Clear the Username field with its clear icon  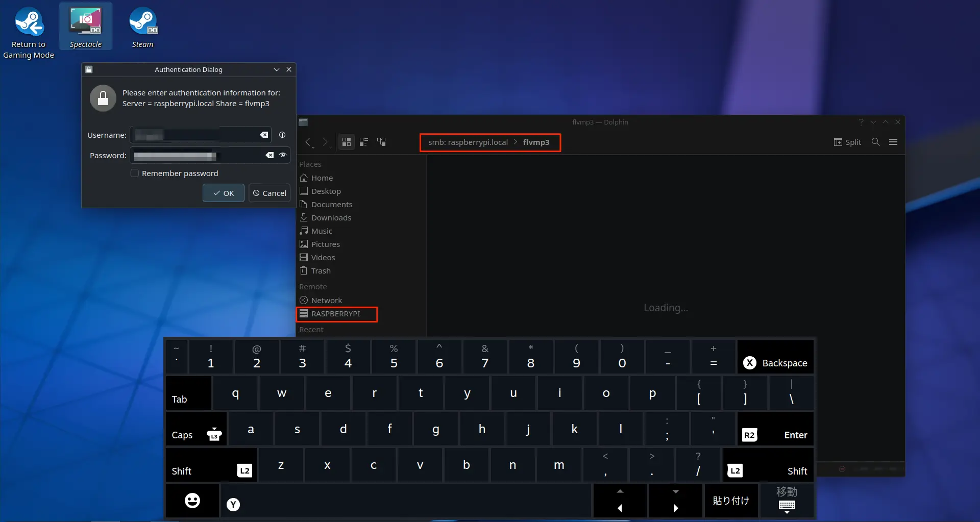pyautogui.click(x=264, y=135)
